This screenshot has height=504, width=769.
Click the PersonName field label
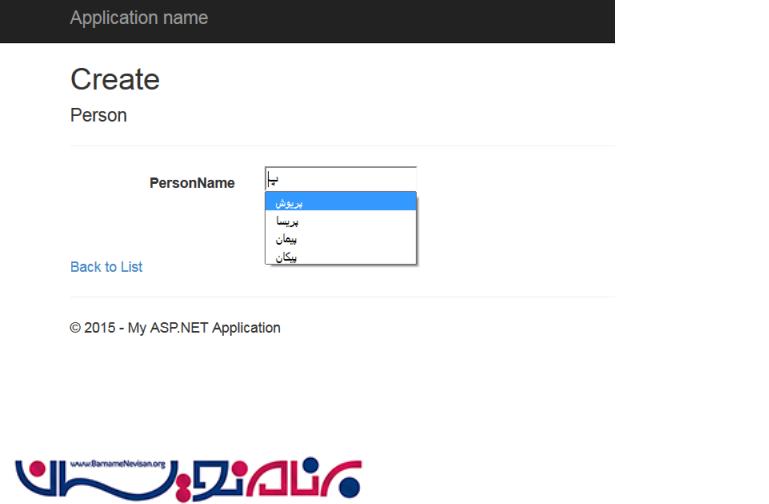click(x=192, y=183)
